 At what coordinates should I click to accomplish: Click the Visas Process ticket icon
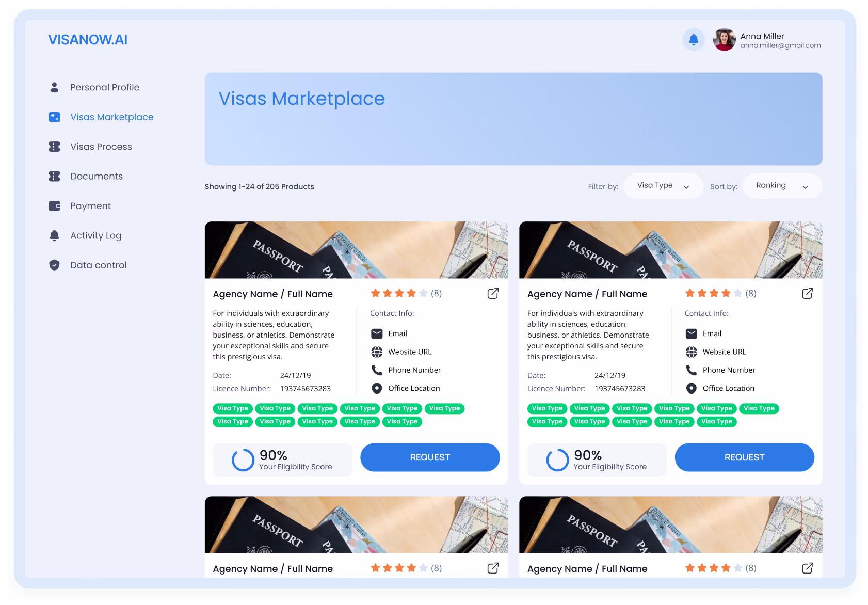click(x=54, y=147)
